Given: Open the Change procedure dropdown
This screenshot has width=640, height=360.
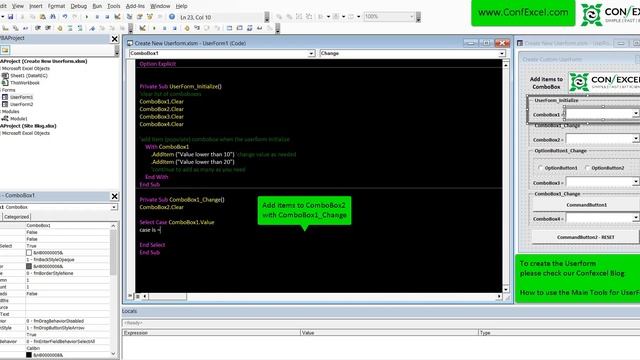Looking at the screenshot, I should pyautogui.click(x=502, y=53).
